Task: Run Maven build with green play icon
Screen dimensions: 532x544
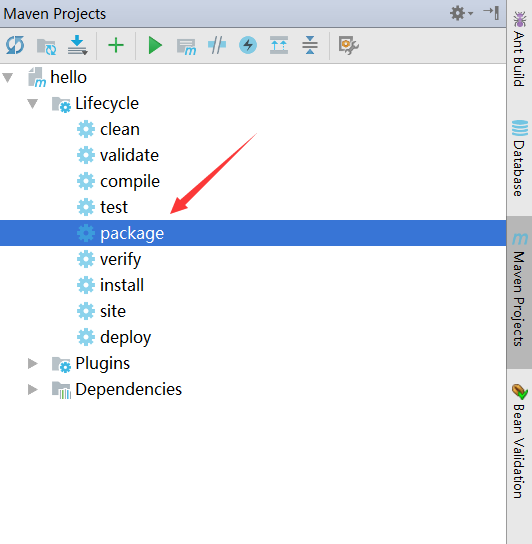Action: coord(155,45)
